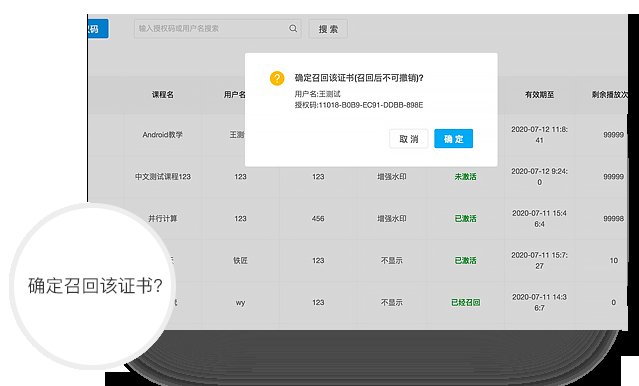Confirm the recall with the 确定 button
The width and height of the screenshot is (639, 386).
[x=454, y=139]
